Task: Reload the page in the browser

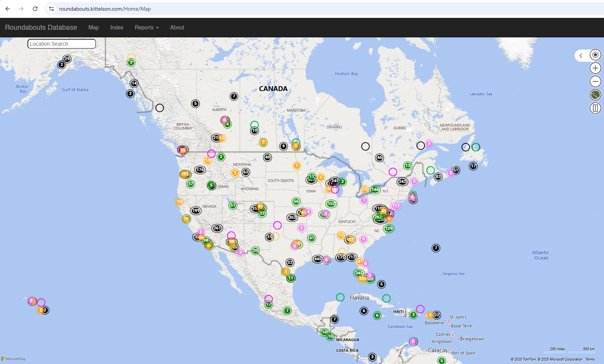Action: click(x=35, y=9)
